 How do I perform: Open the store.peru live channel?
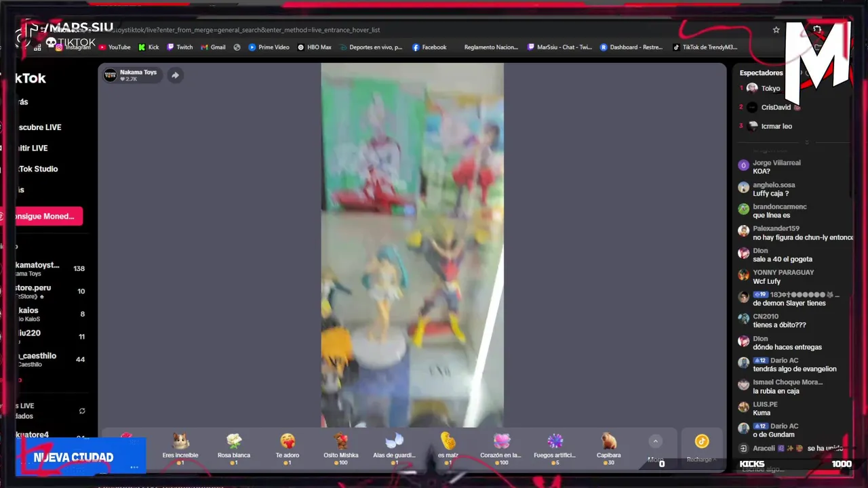(x=51, y=291)
